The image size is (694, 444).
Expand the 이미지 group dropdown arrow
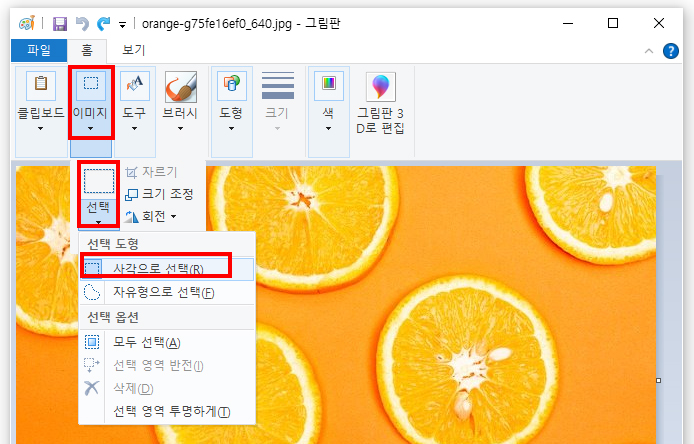[90, 128]
